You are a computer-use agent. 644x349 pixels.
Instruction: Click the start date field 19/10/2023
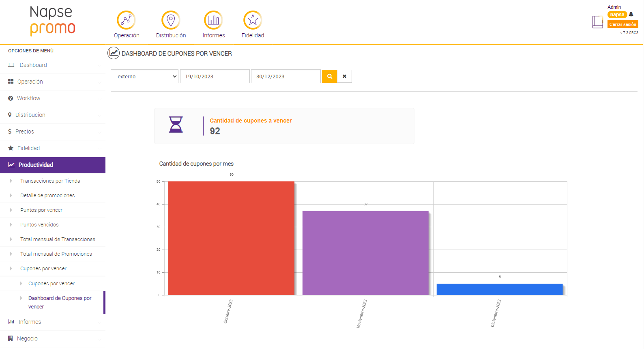coord(215,76)
